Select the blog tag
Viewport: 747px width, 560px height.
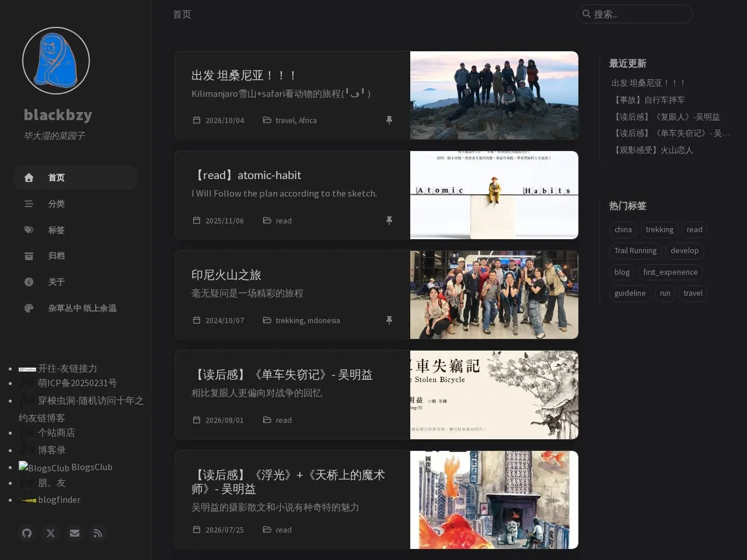click(x=622, y=272)
